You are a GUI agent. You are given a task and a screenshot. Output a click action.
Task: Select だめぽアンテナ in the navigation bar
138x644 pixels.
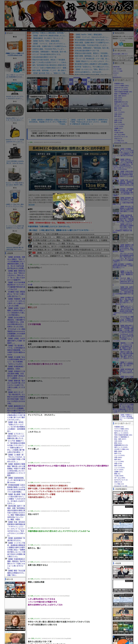[36, 30]
